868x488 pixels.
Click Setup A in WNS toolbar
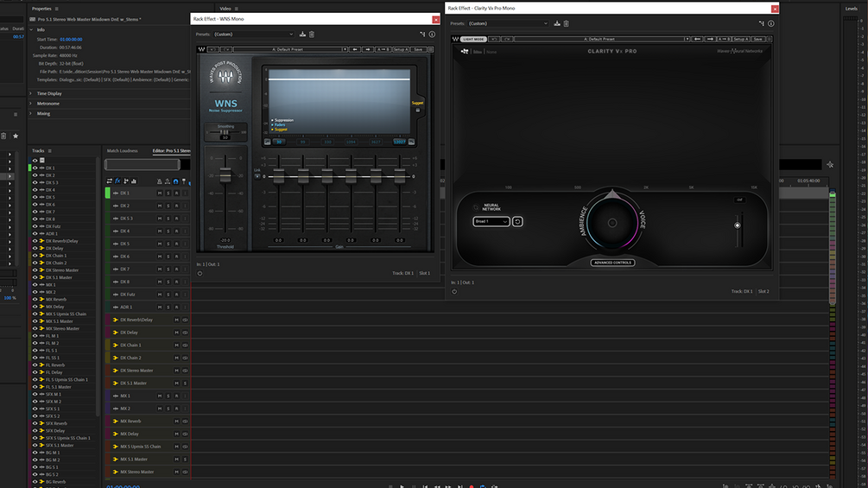click(401, 49)
